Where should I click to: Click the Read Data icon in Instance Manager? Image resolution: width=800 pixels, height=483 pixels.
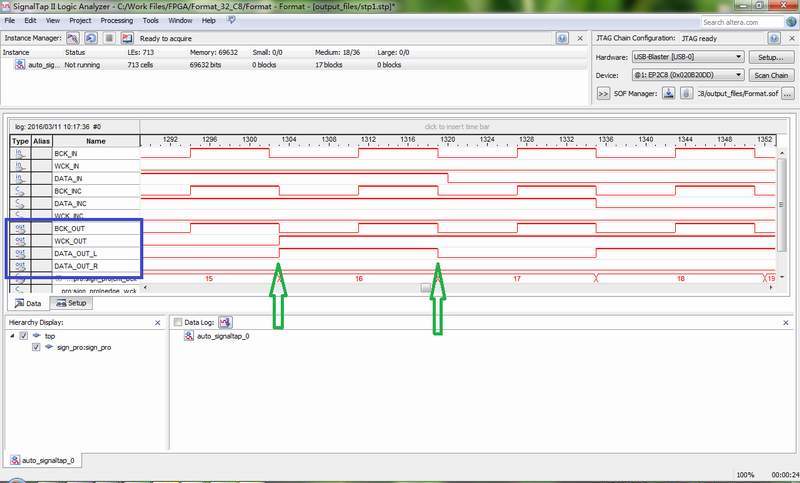coord(127,38)
